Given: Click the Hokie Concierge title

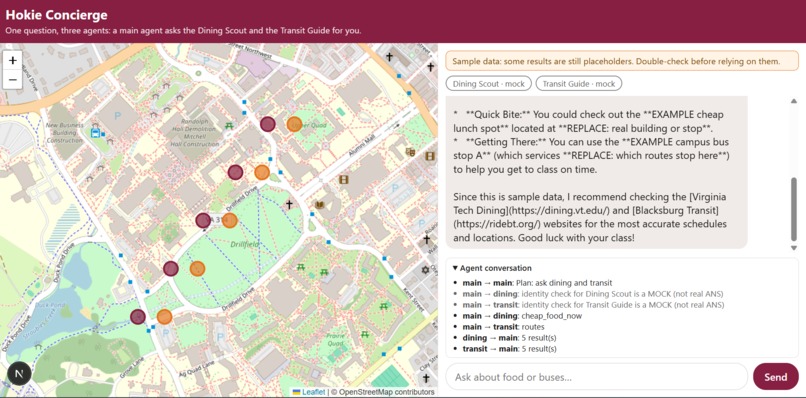Looking at the screenshot, I should [x=57, y=15].
